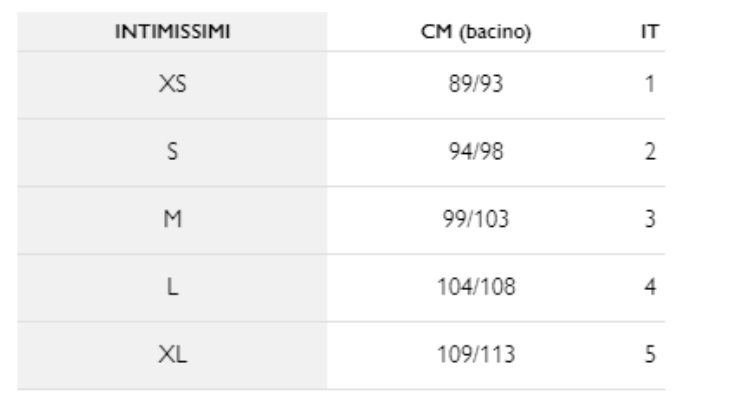Select the XS size cell

pyautogui.click(x=172, y=85)
